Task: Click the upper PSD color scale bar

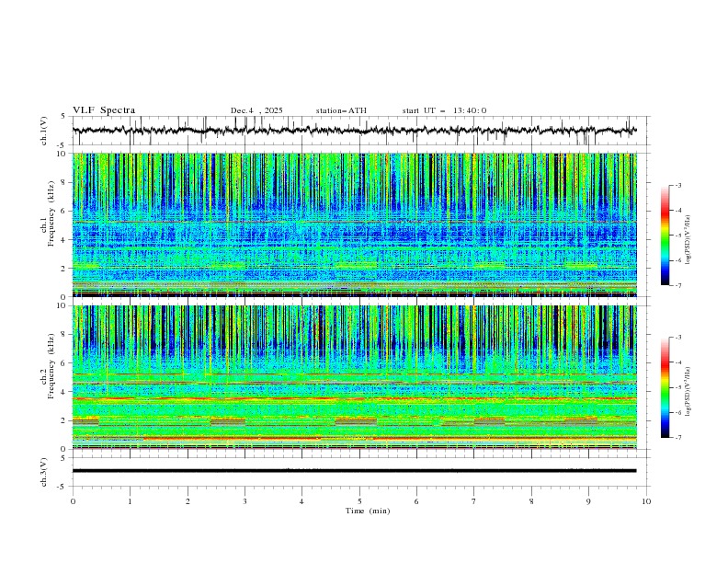Action: tap(665, 236)
